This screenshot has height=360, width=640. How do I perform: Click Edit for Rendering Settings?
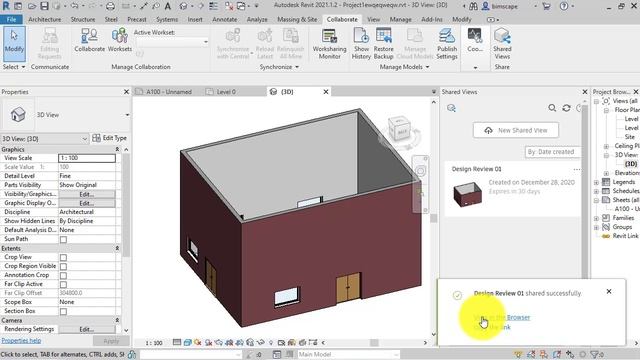pos(87,329)
